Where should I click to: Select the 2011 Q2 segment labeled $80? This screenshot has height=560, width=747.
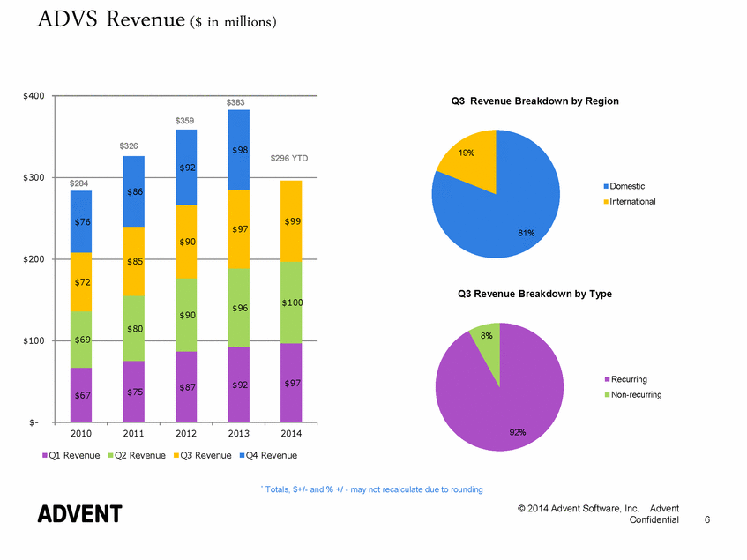point(134,328)
